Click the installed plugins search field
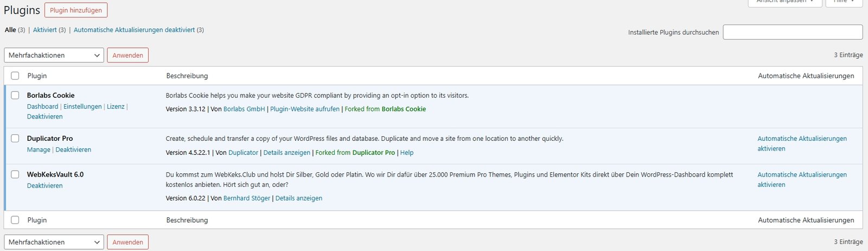 (x=793, y=32)
